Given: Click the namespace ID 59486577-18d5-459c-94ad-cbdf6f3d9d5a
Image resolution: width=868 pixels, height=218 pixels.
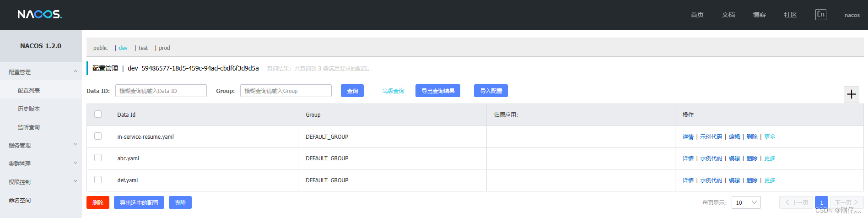Looking at the screenshot, I should coord(200,68).
